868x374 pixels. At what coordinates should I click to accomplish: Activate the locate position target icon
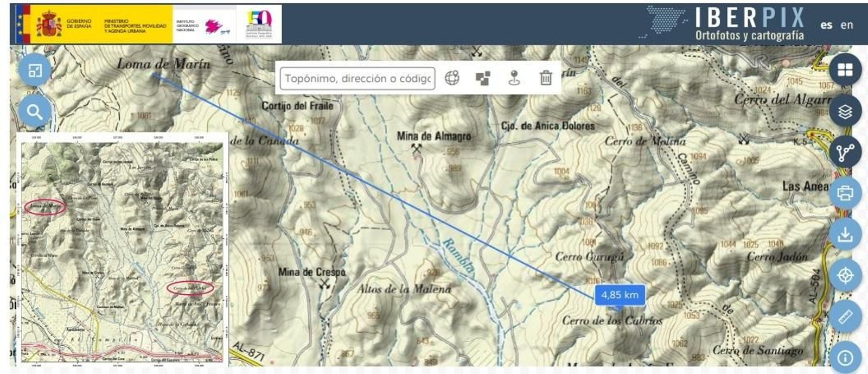click(x=845, y=275)
